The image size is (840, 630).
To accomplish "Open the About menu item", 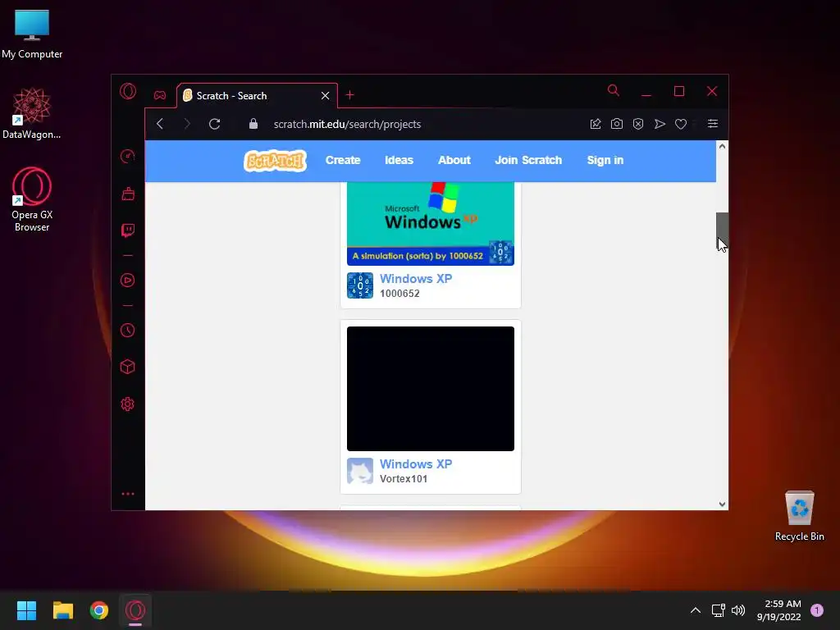I will [x=454, y=160].
